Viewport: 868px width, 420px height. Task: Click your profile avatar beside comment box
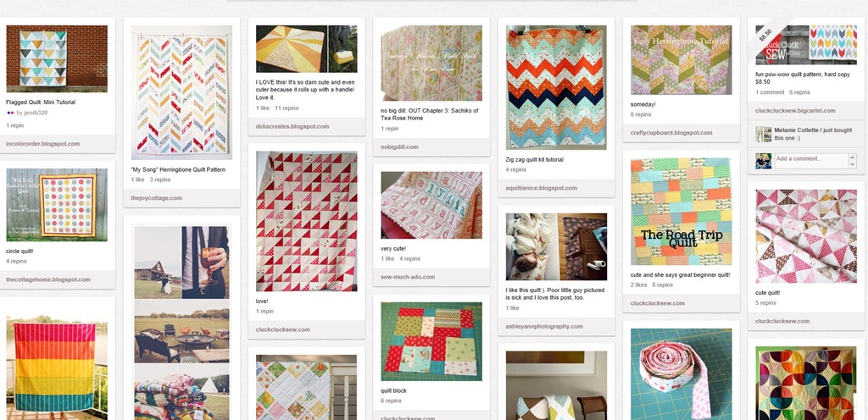[764, 161]
